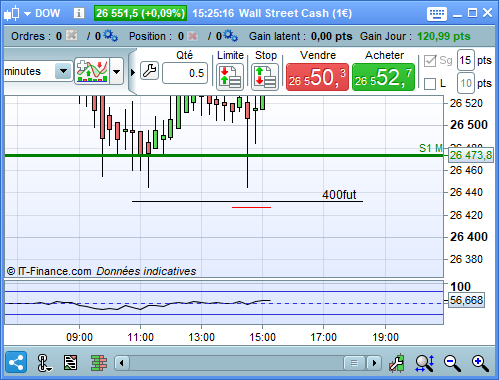Zoom in the chart

click(x=480, y=363)
